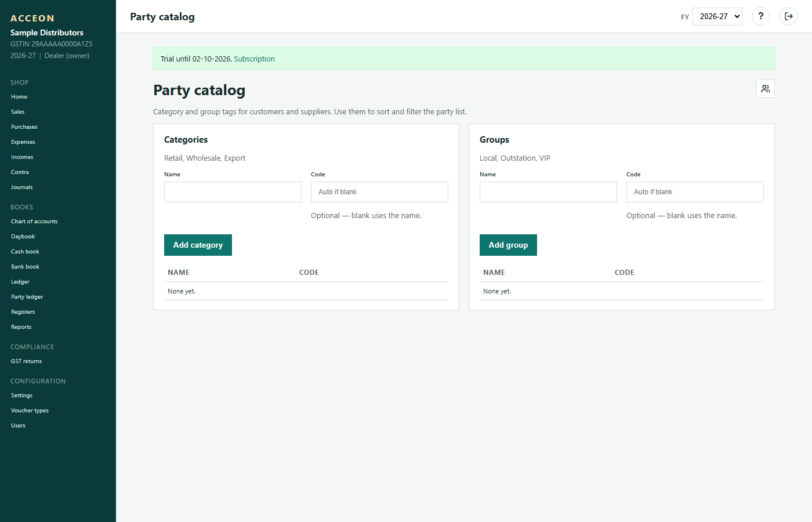Click the ACCEON logo text

point(32,19)
